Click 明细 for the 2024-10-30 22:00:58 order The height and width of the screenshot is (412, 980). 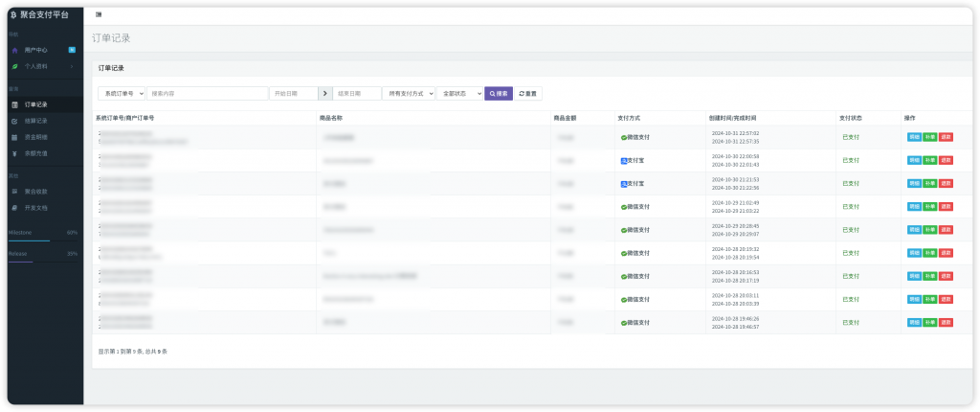point(914,160)
